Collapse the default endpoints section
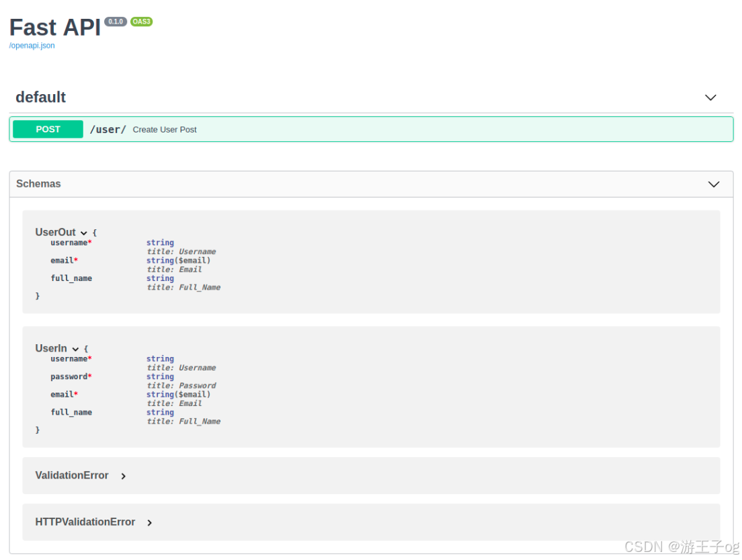Image resolution: width=742 pixels, height=560 pixels. (710, 97)
